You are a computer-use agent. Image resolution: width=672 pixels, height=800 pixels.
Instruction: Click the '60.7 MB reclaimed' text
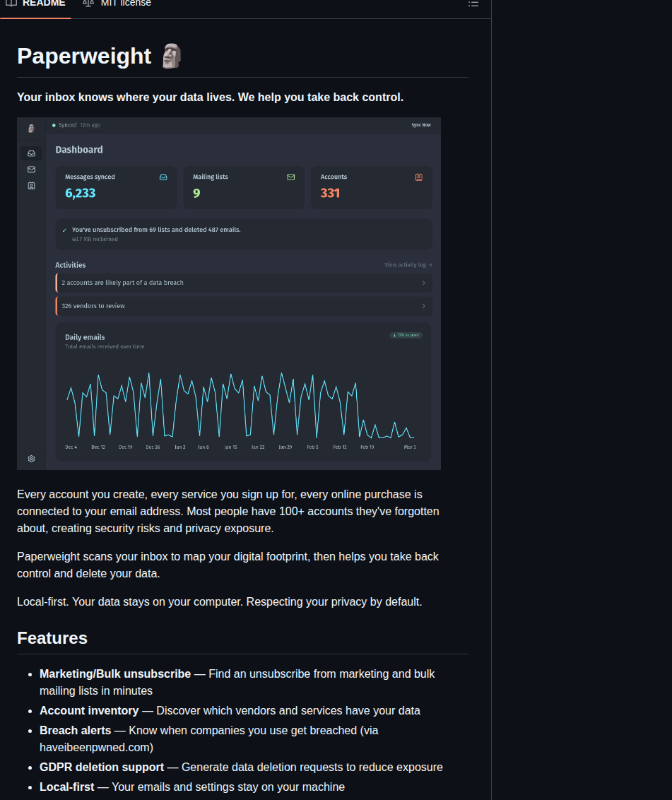pos(95,240)
